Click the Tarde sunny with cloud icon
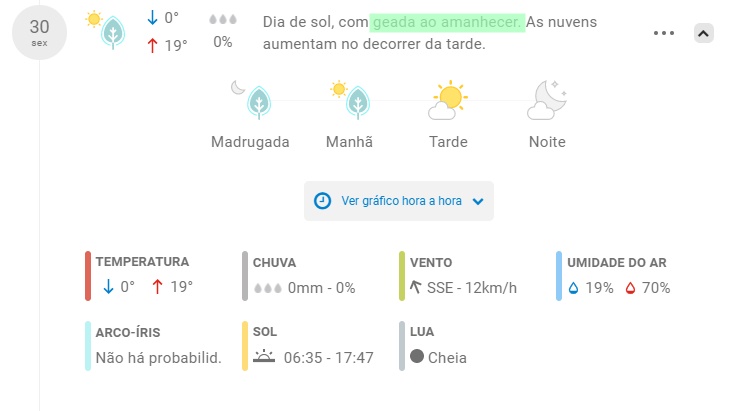 coord(448,100)
